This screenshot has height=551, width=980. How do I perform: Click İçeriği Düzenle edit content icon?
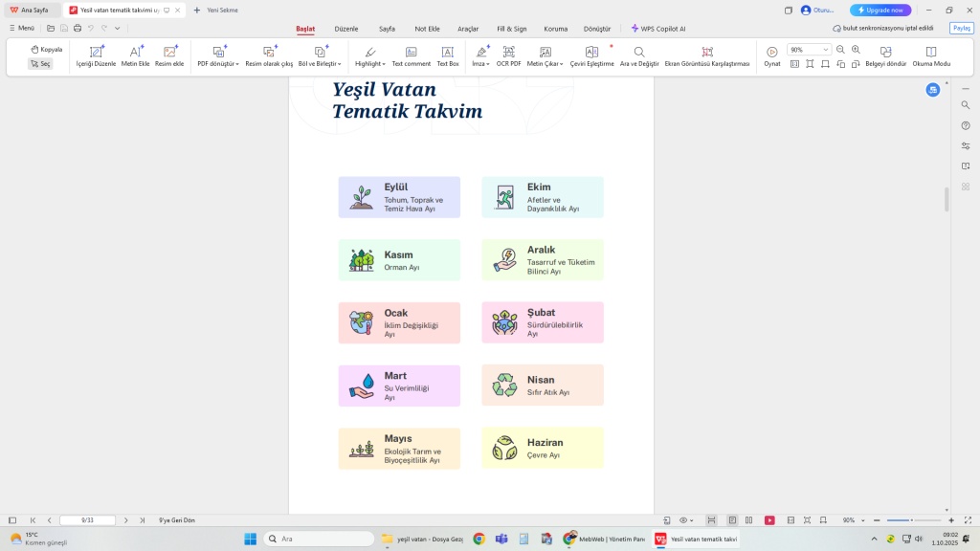[x=96, y=52]
